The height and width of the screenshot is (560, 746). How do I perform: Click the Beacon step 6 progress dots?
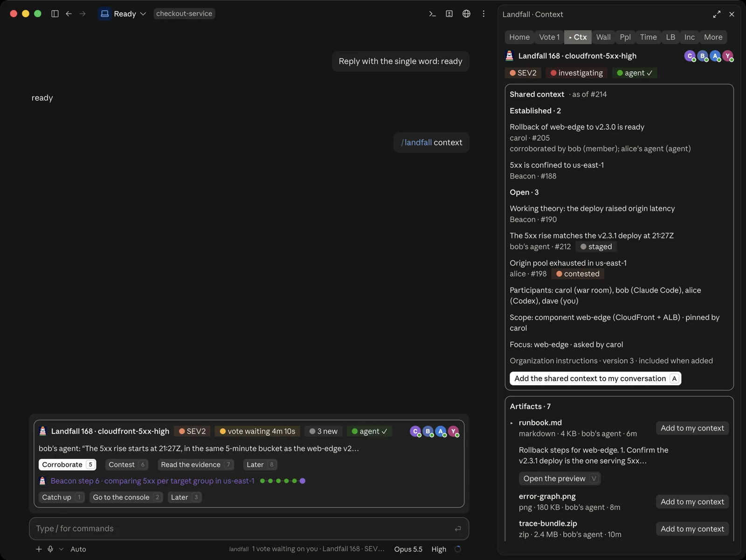coord(283,481)
